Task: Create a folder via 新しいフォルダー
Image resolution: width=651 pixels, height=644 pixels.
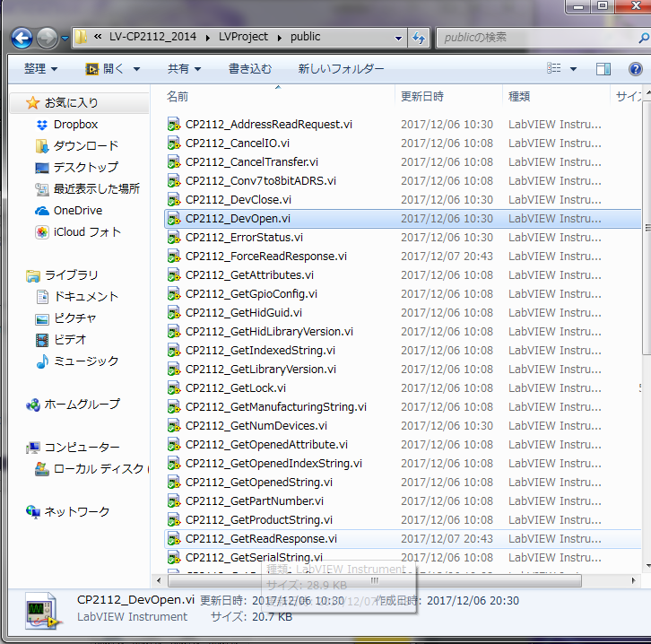Action: pyautogui.click(x=341, y=68)
